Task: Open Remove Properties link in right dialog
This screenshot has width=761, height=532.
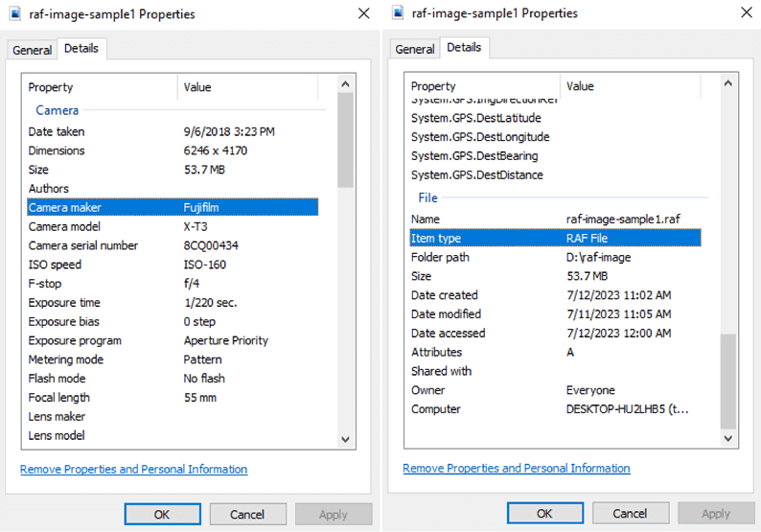Action: [x=516, y=469]
